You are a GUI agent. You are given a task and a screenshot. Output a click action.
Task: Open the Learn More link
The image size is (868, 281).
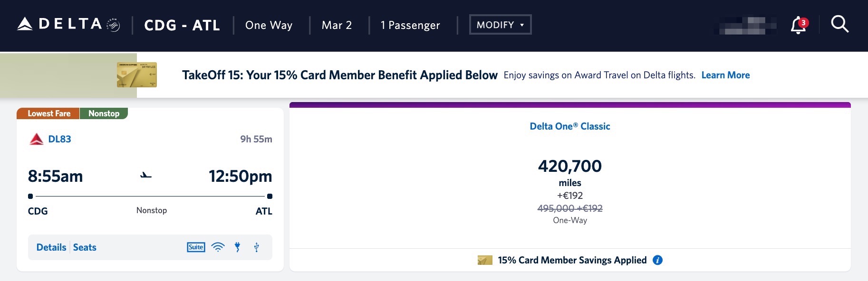point(725,75)
